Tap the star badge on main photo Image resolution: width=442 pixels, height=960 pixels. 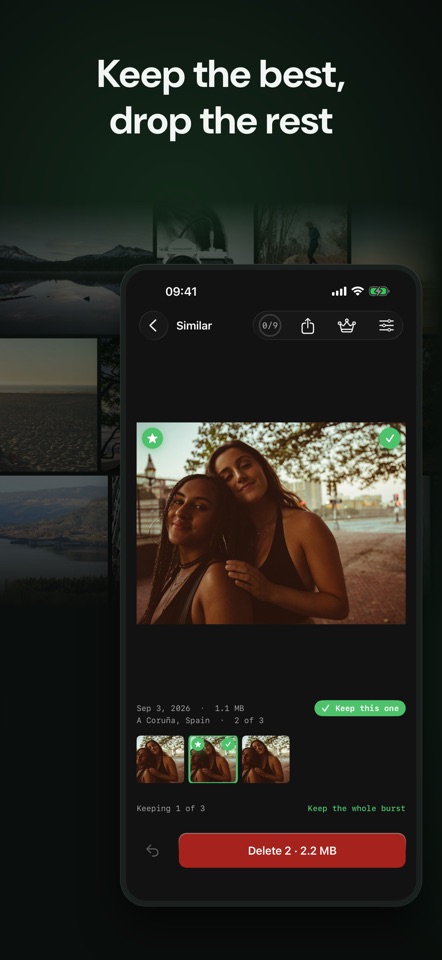tap(152, 438)
